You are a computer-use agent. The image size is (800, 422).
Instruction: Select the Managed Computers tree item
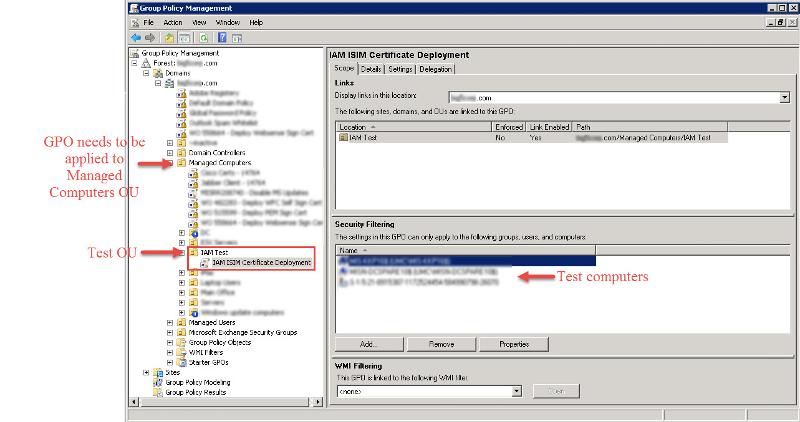pyautogui.click(x=220, y=163)
